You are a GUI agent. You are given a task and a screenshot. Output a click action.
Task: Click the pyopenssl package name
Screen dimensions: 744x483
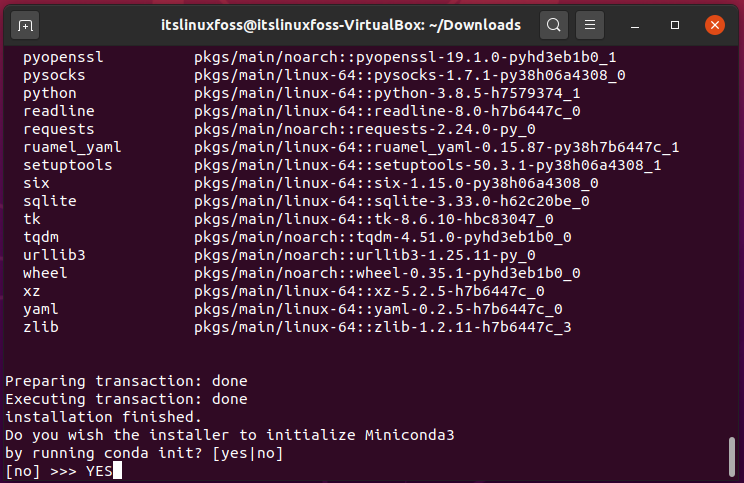pyautogui.click(x=63, y=57)
